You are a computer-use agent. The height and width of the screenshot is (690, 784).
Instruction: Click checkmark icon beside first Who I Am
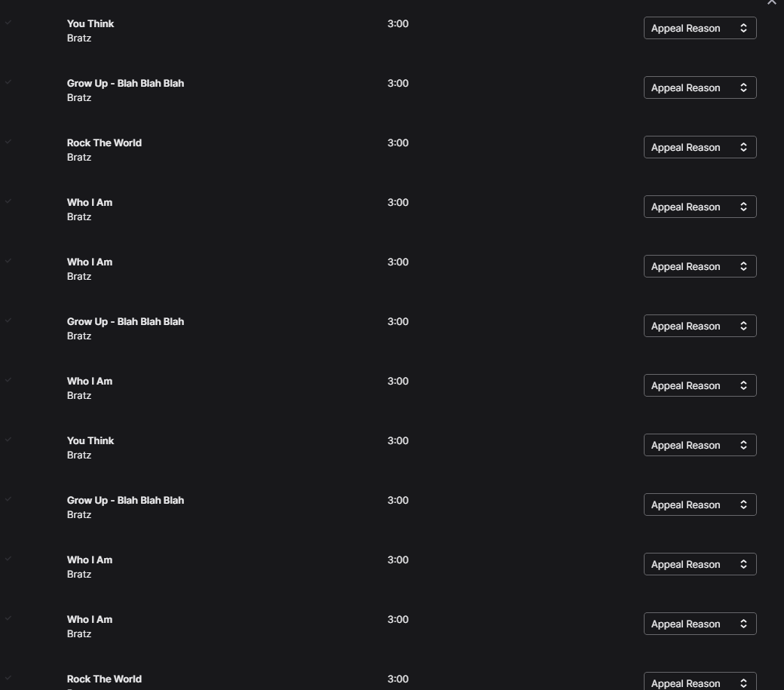(8, 201)
